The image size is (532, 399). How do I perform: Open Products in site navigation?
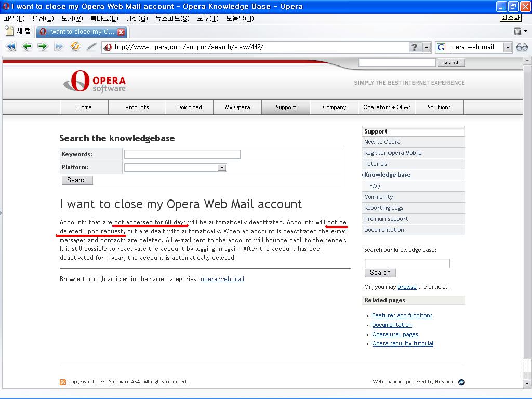137,107
